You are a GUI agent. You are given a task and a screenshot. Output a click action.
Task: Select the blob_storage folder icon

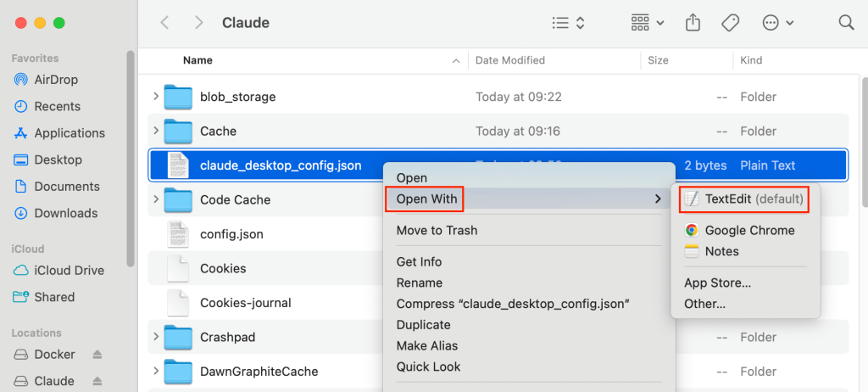tap(178, 97)
